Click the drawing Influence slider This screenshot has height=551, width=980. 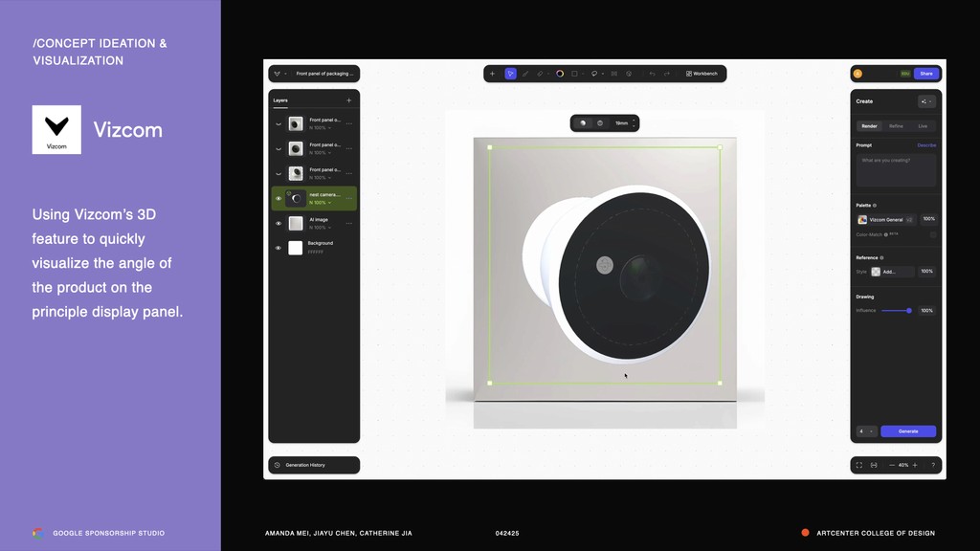coord(896,311)
